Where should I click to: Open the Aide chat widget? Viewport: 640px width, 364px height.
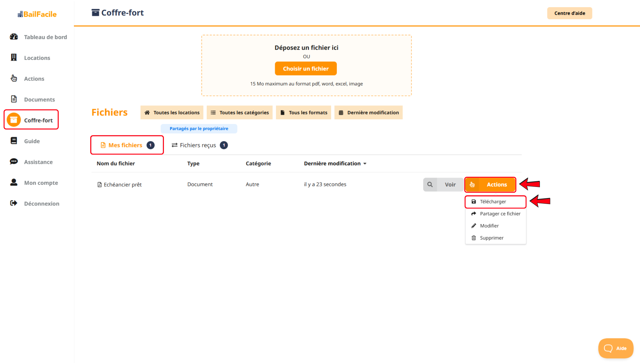coord(615,348)
